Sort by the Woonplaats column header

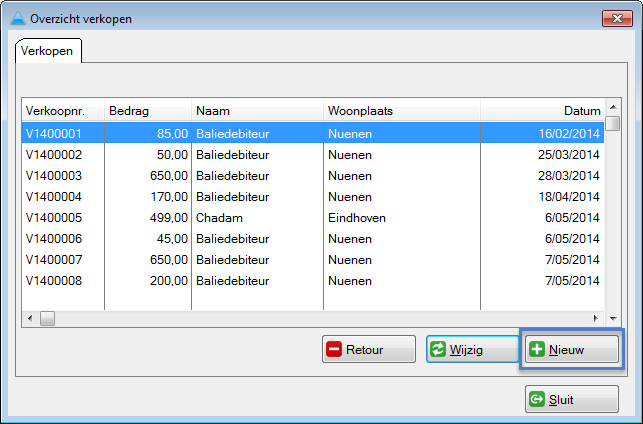(x=400, y=110)
